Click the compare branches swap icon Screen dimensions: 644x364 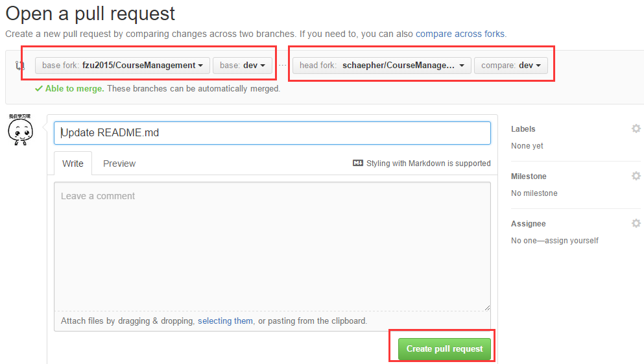click(19, 66)
